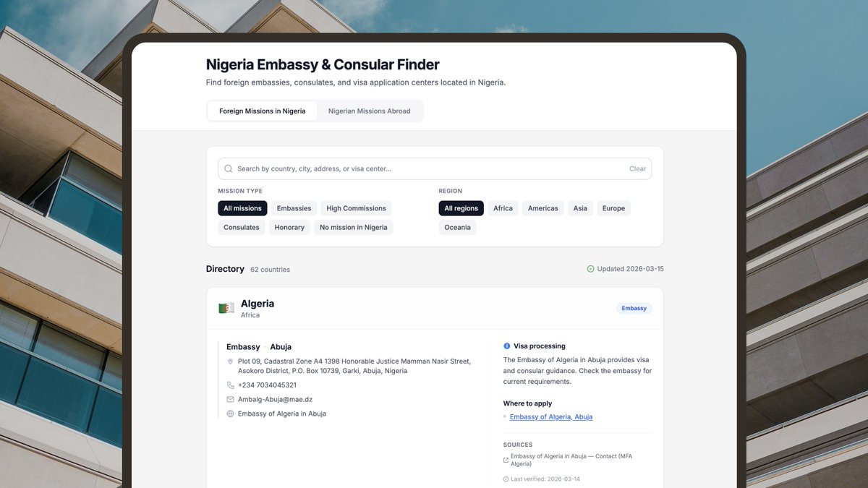Switch to Foreign Missions in Nigeria tab
Screen dimensions: 868x488
coord(263,111)
